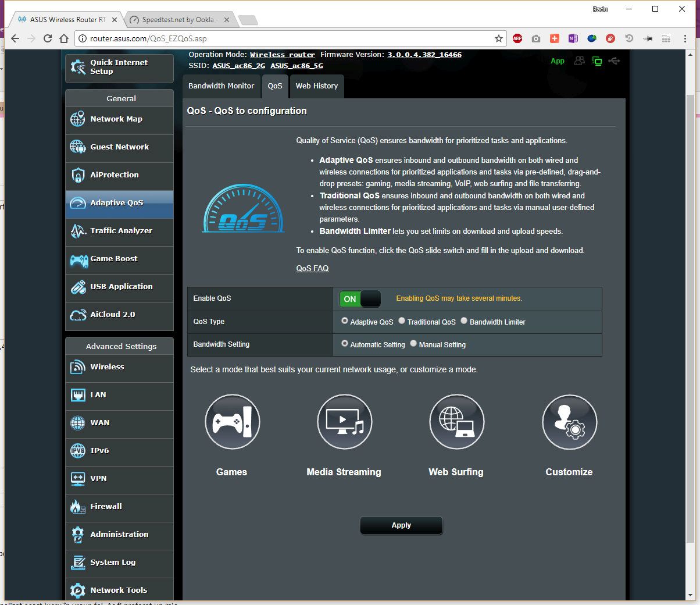Click the Wireless router operation mode link
The height and width of the screenshot is (605, 700).
point(283,55)
